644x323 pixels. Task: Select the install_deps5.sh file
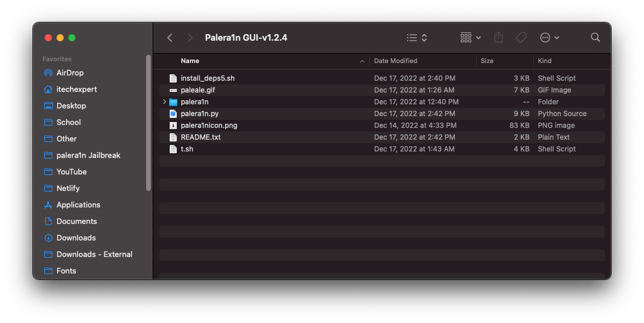pos(207,78)
